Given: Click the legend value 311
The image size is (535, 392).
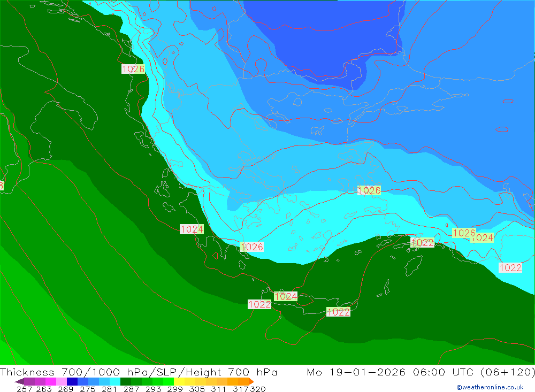Looking at the screenshot, I should (218, 389).
